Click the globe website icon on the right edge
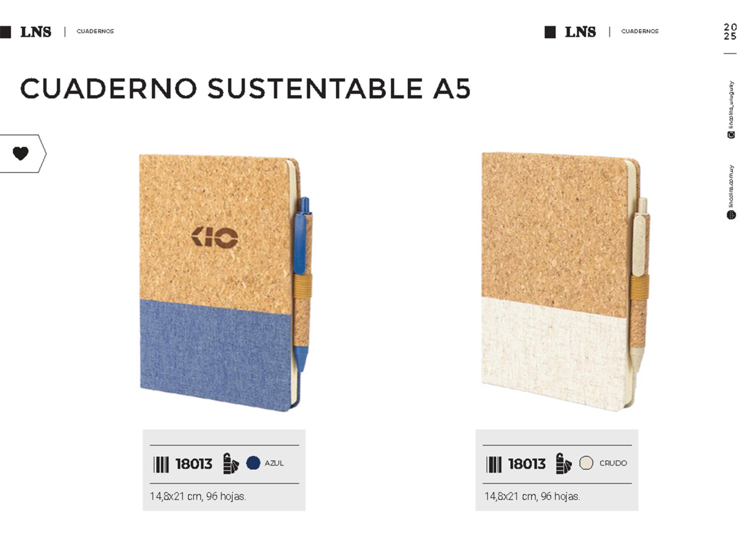The height and width of the screenshot is (535, 756). tap(731, 215)
